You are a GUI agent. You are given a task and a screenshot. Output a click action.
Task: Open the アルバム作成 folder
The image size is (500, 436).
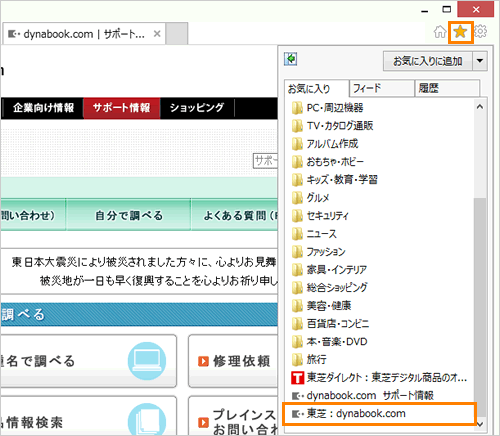coord(325,144)
